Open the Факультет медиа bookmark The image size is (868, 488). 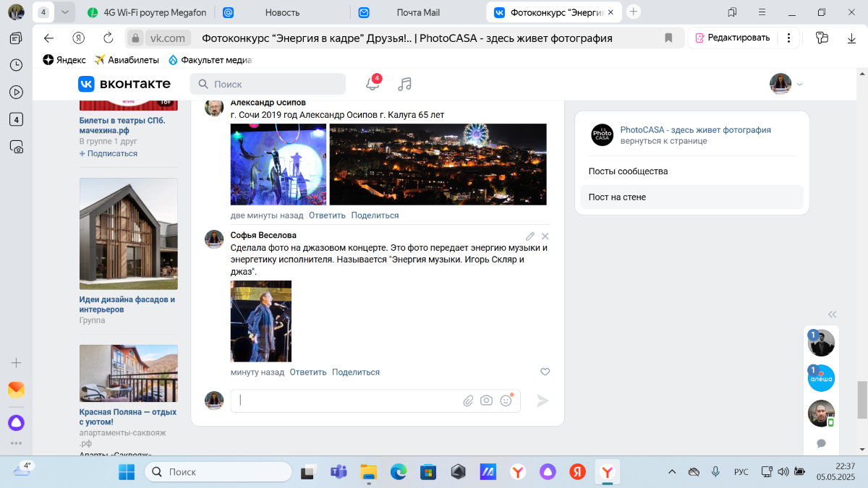click(x=210, y=60)
